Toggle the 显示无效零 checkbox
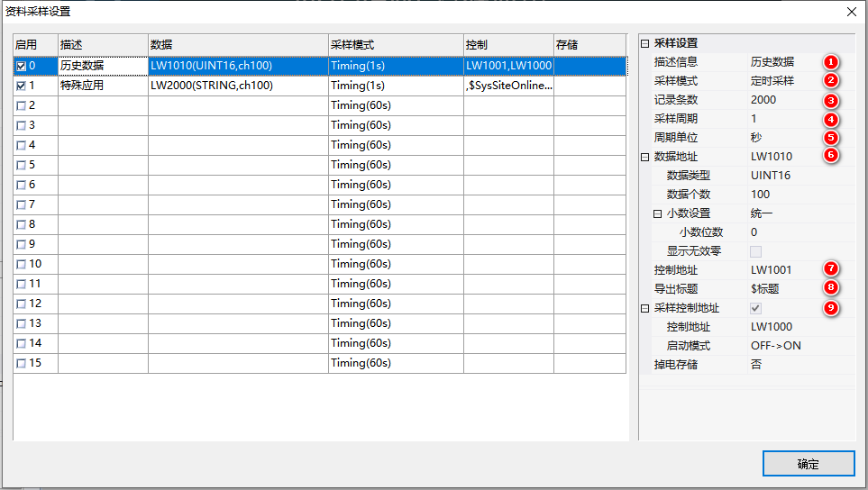This screenshot has height=490, width=868. click(x=756, y=251)
